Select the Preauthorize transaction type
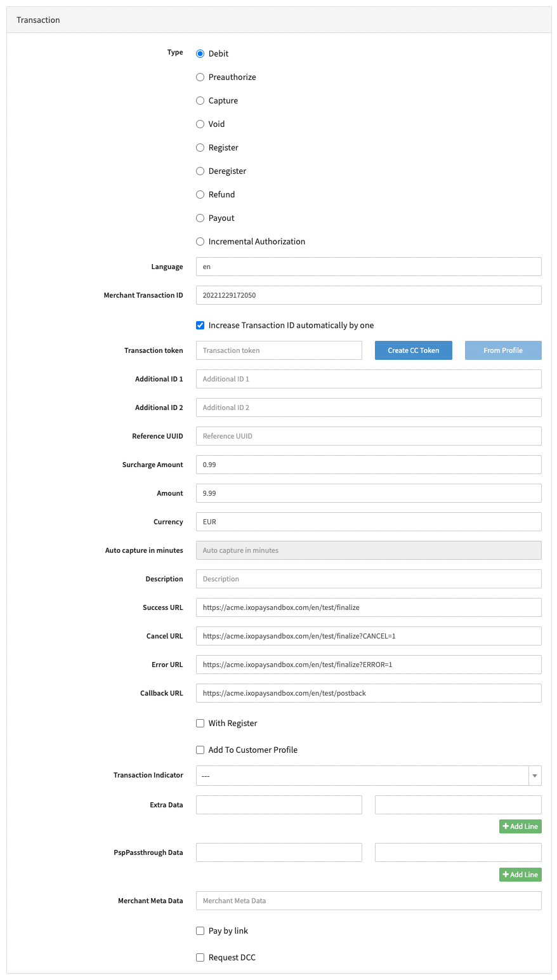The width and height of the screenshot is (557, 980). point(200,77)
